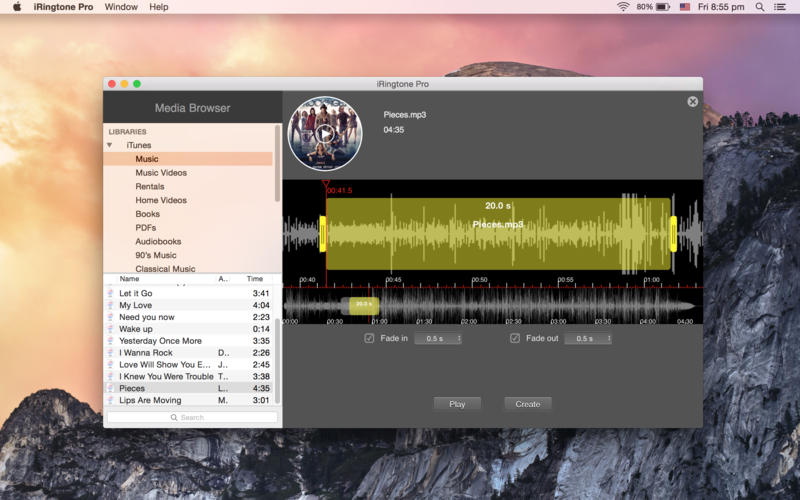
Task: Open the Wi-Fi status icon
Action: tap(623, 7)
